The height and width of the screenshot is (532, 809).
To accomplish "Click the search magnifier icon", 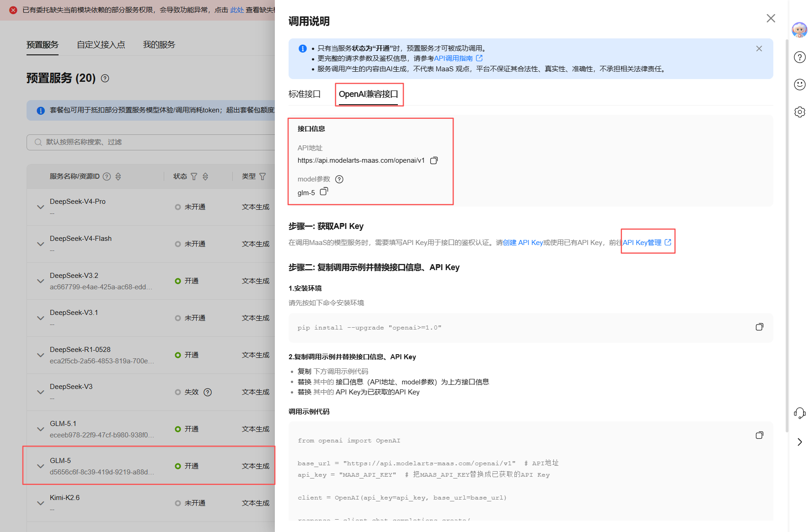I will 38,142.
